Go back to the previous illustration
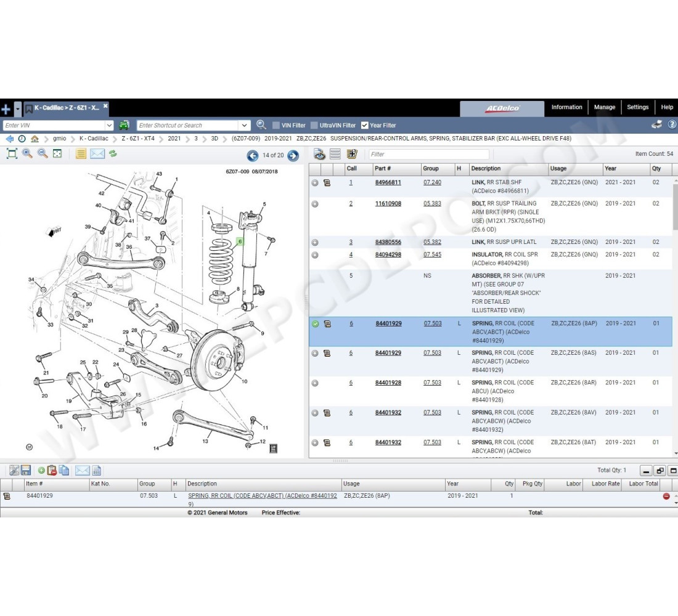The image size is (678, 616). [253, 156]
